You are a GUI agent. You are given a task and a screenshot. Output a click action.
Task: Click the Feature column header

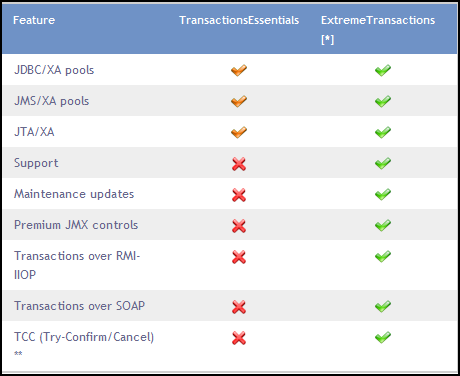(34, 20)
